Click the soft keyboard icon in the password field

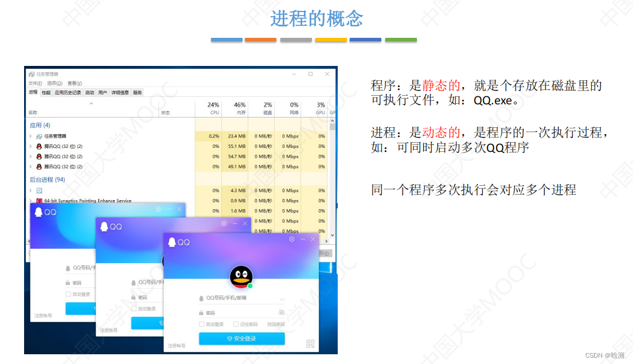281,312
